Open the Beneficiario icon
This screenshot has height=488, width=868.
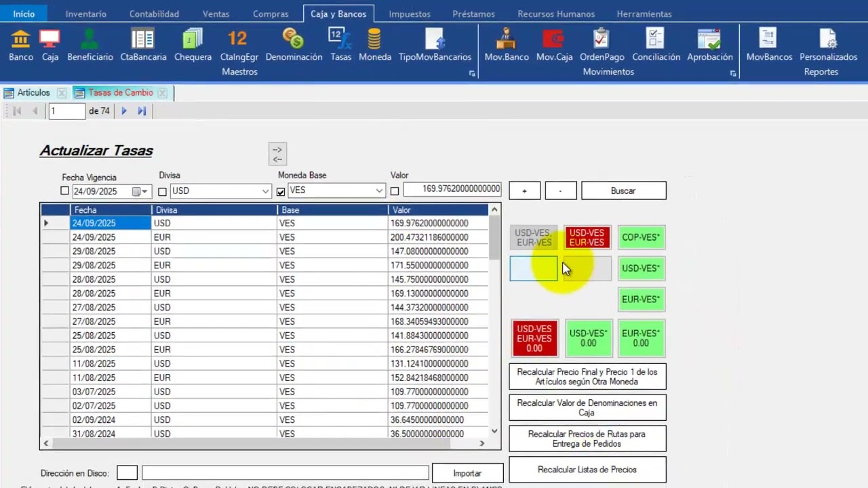click(x=90, y=45)
